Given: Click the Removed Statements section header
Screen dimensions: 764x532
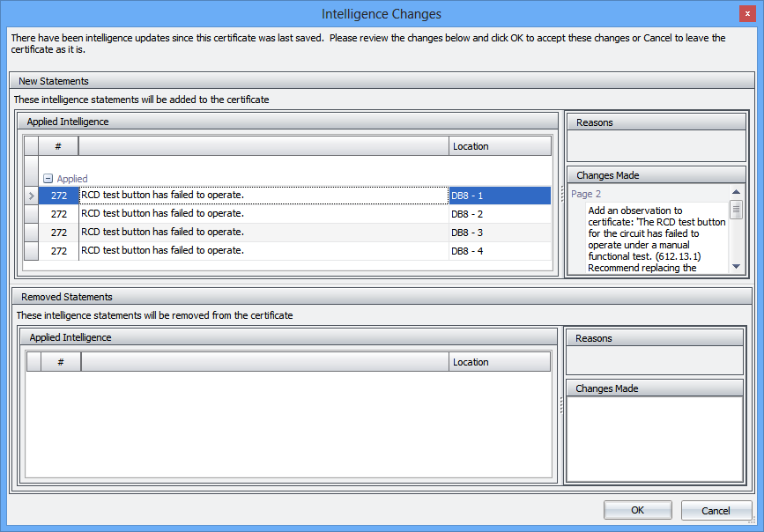Looking at the screenshot, I should [x=66, y=297].
